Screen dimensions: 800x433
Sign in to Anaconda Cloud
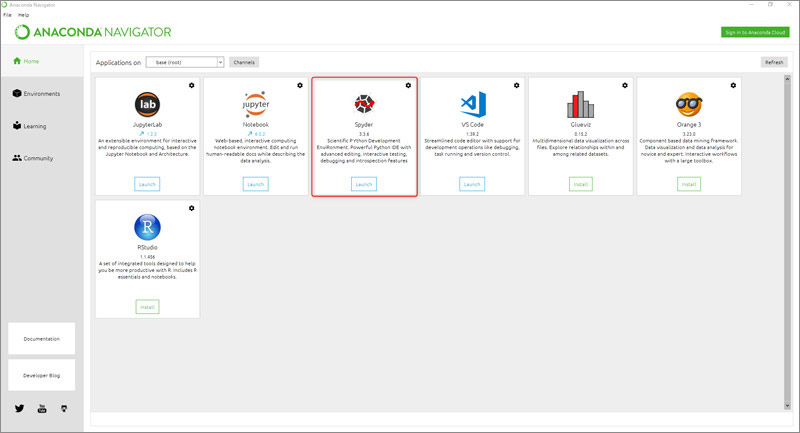click(x=755, y=32)
